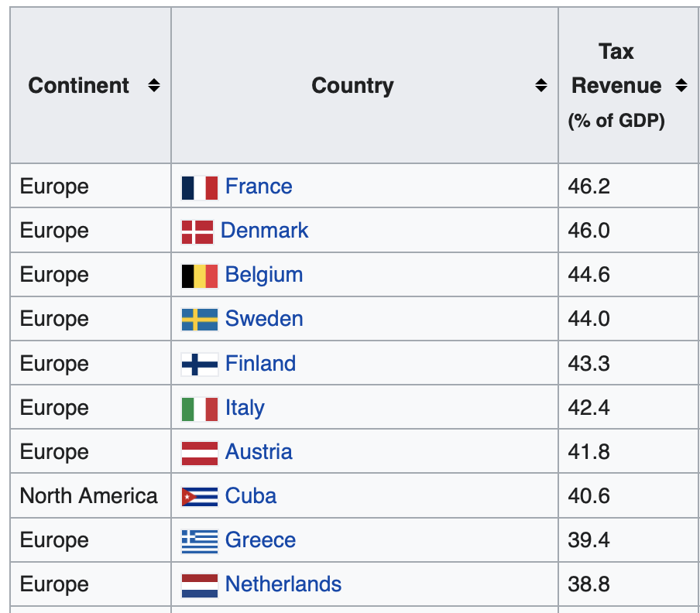Go to the Denmark article link

click(264, 231)
